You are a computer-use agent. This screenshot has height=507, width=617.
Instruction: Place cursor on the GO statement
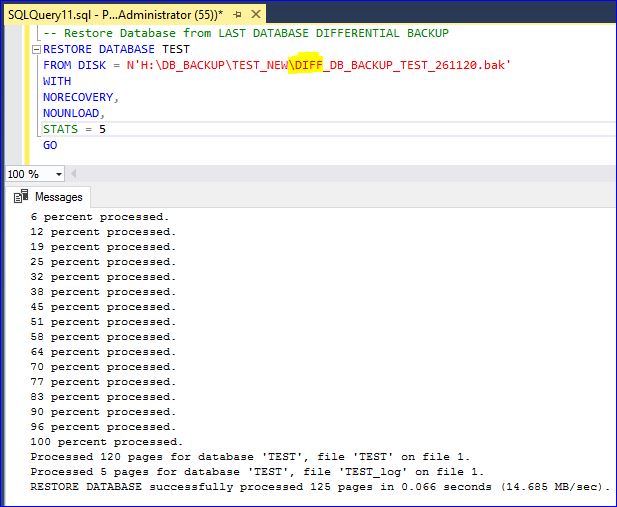click(x=50, y=145)
